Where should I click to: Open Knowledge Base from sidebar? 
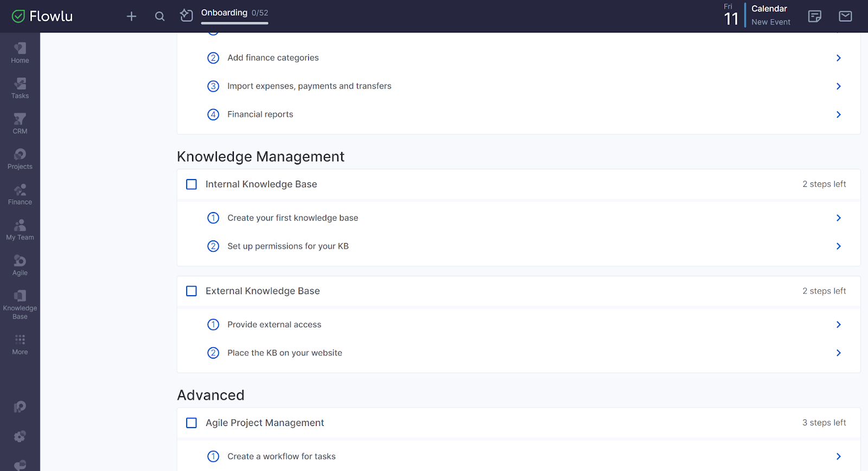coord(20,304)
